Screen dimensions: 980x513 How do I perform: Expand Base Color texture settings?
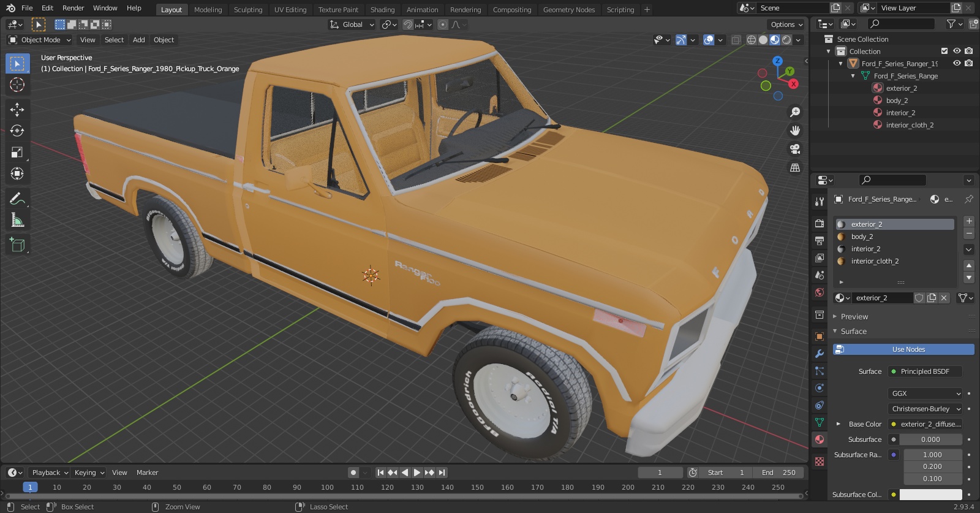coord(839,424)
